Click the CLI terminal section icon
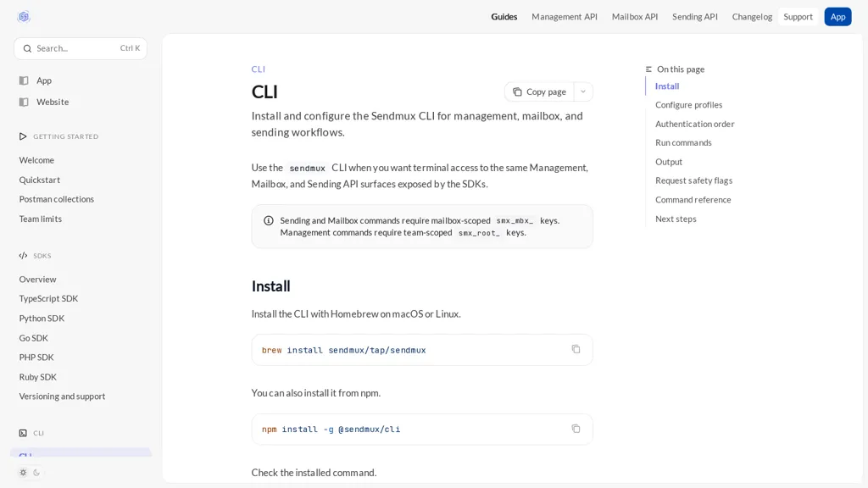The image size is (868, 488). pos(23,433)
